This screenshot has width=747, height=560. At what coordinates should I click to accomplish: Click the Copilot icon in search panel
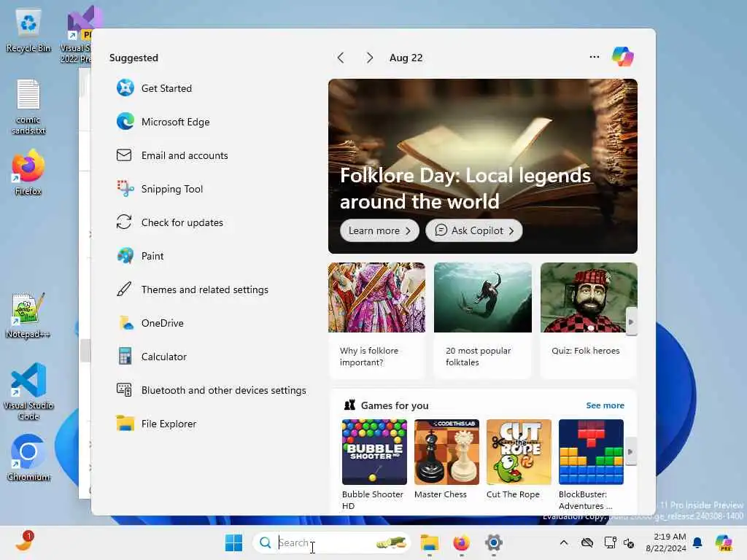(623, 57)
